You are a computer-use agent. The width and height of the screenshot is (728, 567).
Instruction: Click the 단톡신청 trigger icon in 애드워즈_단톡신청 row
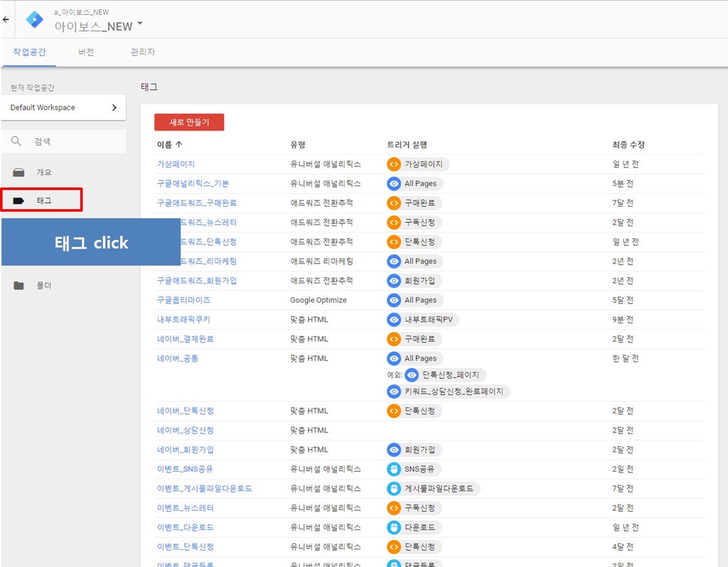click(394, 242)
